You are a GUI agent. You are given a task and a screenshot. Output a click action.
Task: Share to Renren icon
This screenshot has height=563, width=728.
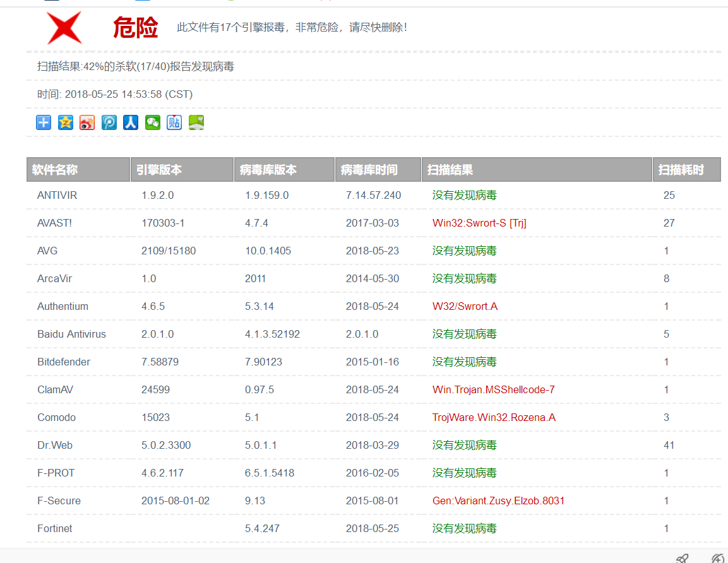(x=131, y=122)
